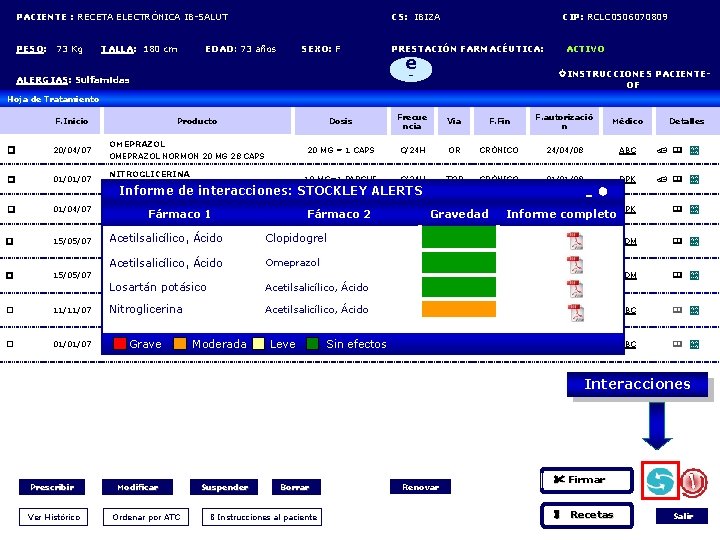Click the Firmar button
Screen dimensions: 720x540
(x=587, y=480)
